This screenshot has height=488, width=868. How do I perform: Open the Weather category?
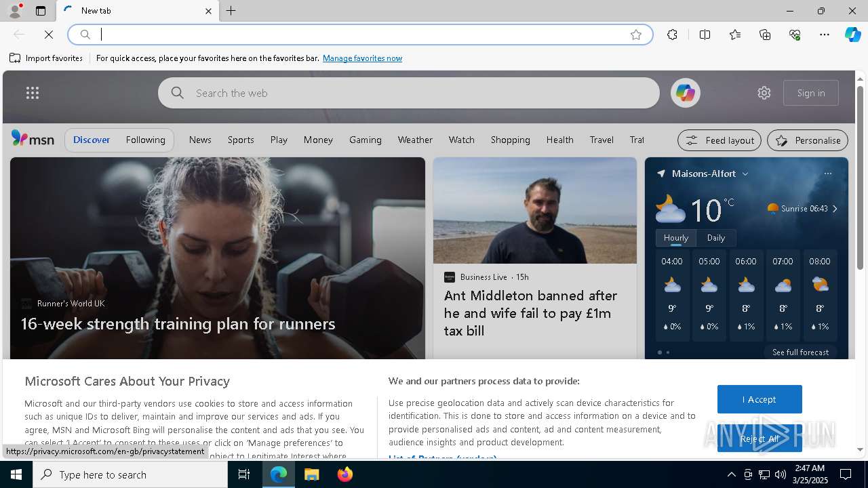pos(415,140)
